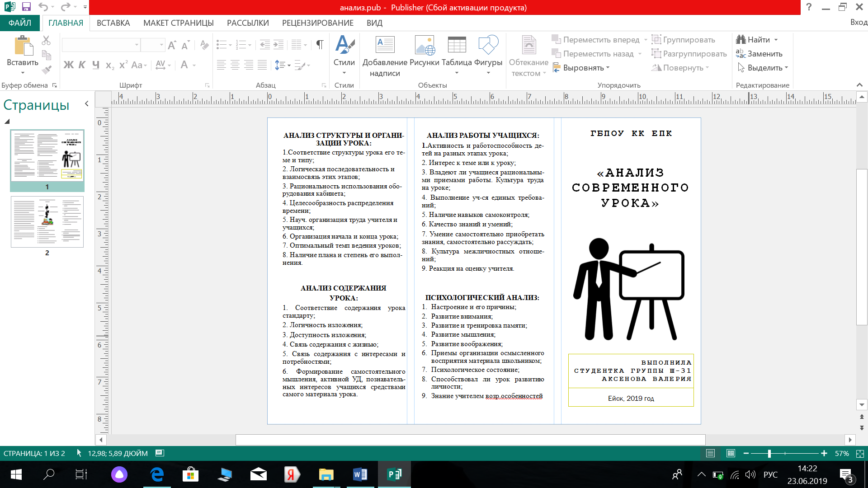Screen dimensions: 868x488
Task: Click the zoom slider handle
Action: click(x=769, y=453)
